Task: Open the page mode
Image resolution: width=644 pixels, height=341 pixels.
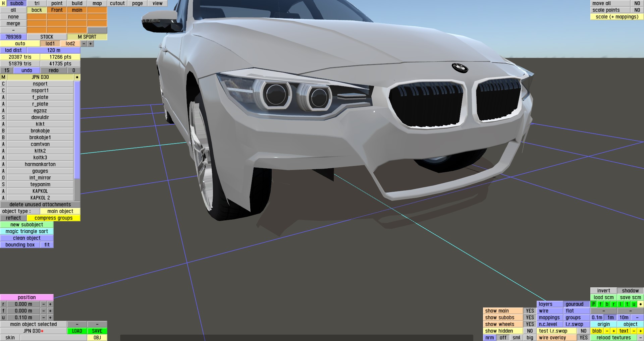Action: point(138,3)
